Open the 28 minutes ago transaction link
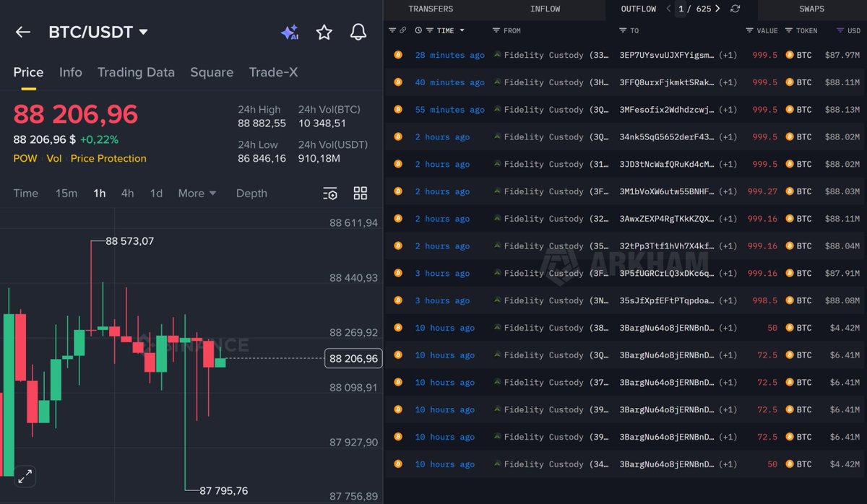Screen dimensions: 867x504 [449, 55]
